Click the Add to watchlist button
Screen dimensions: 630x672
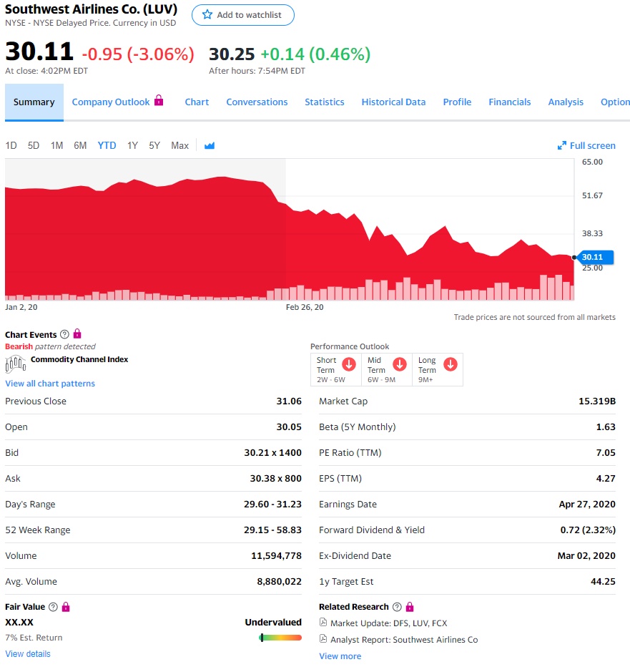click(x=243, y=15)
